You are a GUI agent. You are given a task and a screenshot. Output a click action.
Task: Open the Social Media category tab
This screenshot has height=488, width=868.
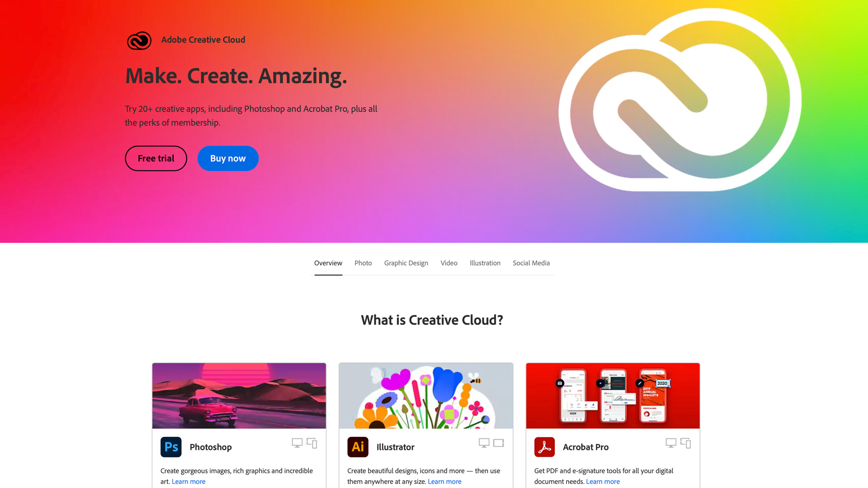point(531,263)
